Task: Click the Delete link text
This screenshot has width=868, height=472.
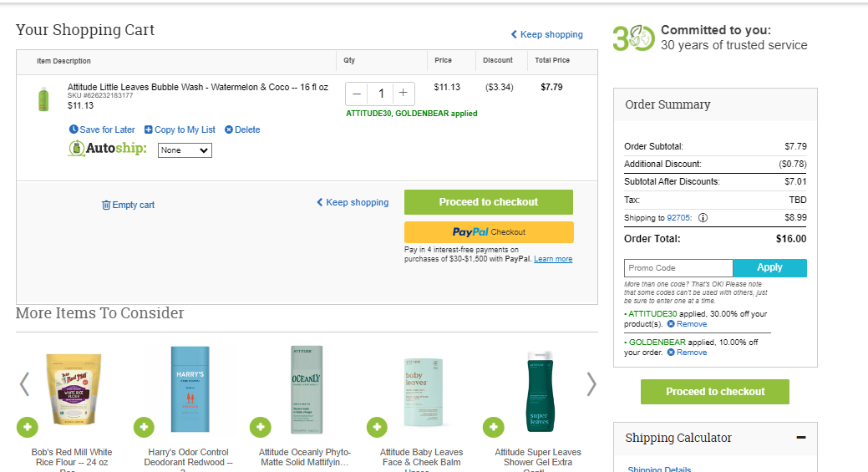Action: tap(247, 129)
